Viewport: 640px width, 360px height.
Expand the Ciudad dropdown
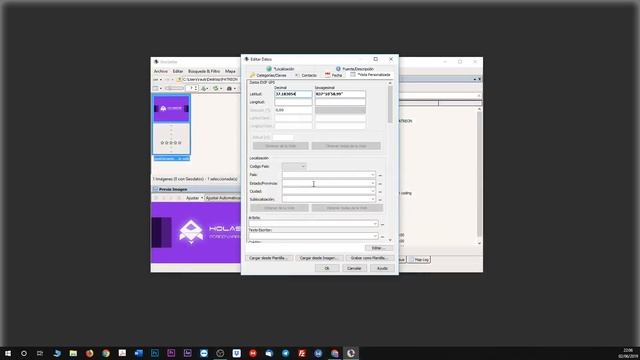tap(372, 191)
